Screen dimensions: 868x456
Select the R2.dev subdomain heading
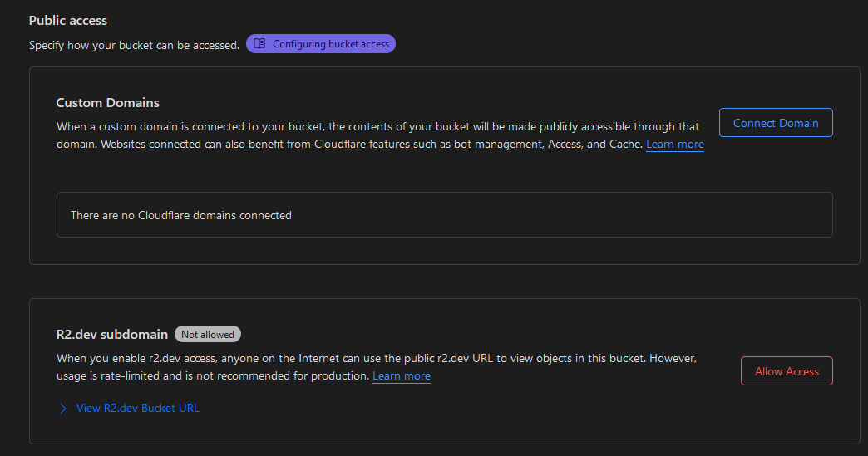tap(111, 334)
